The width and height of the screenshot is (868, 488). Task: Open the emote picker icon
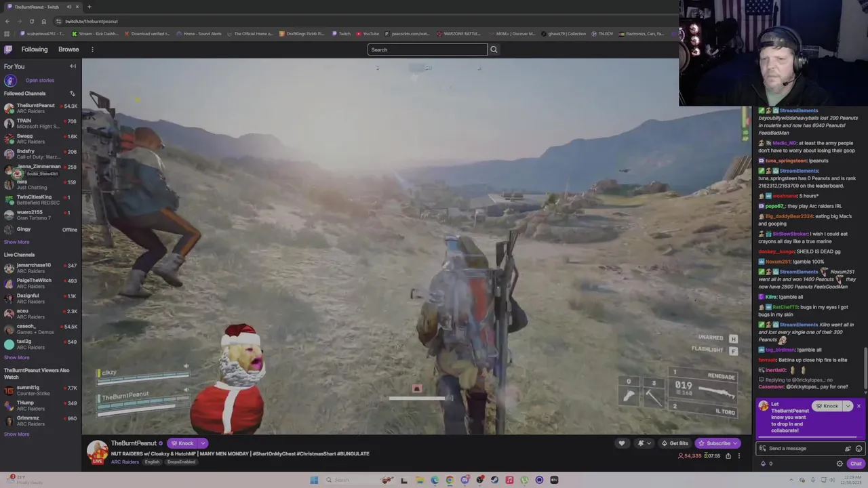point(859,449)
